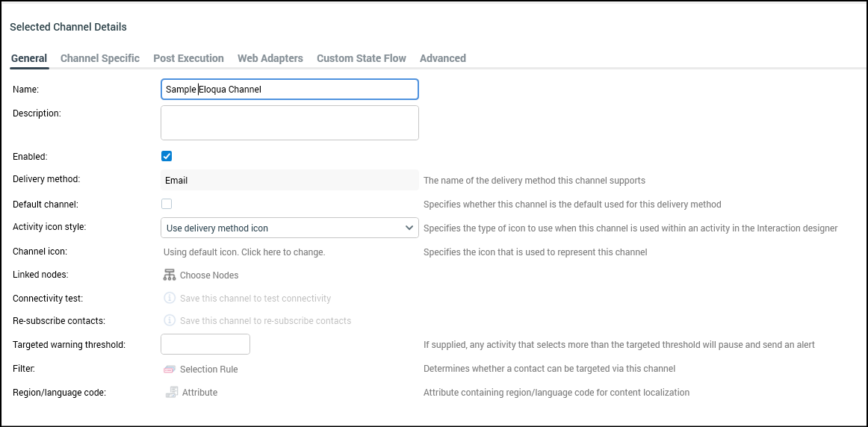
Task: Click the channel icon change link
Action: coord(244,252)
